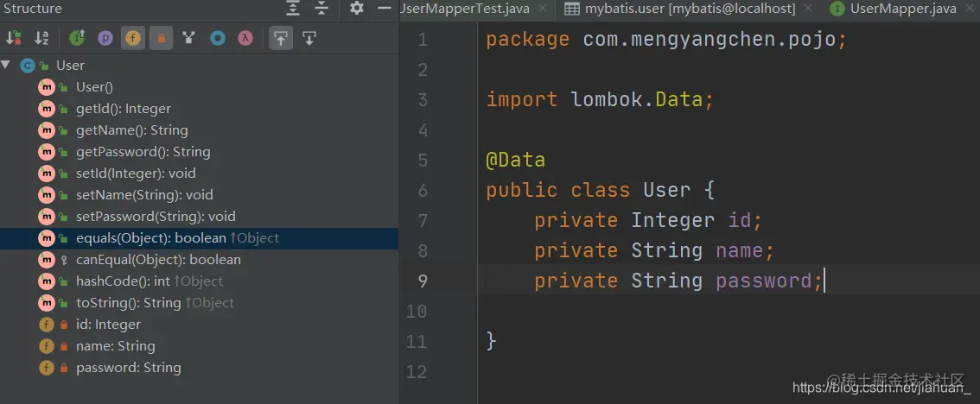
Task: Click closing brace on line 11
Action: point(491,341)
